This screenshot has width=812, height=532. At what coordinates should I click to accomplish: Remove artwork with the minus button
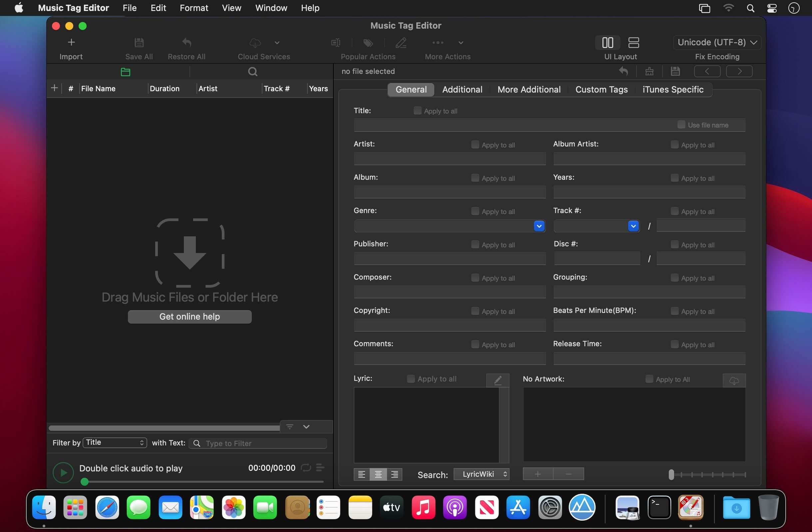[x=569, y=474]
